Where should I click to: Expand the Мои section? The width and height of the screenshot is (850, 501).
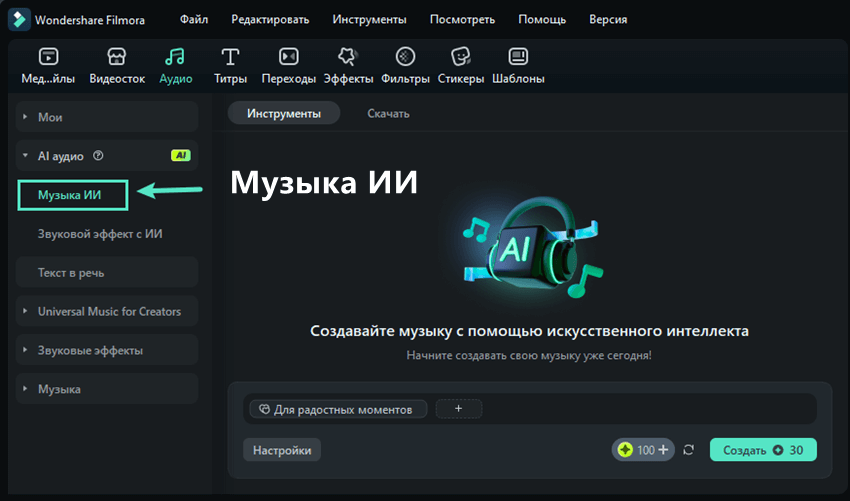tap(107, 117)
